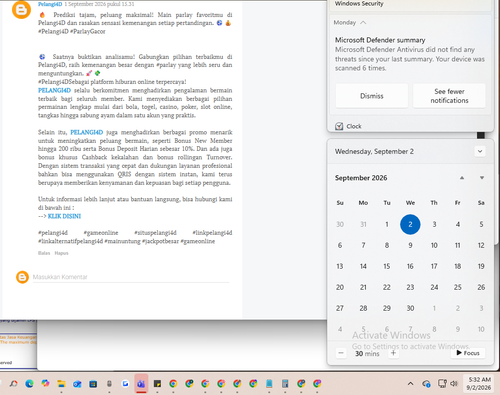Collapse the Monday notification group

click(x=363, y=22)
